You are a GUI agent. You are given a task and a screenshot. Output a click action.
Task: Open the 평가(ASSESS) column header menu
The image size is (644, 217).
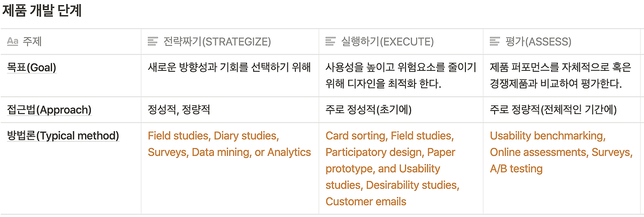coord(538,42)
